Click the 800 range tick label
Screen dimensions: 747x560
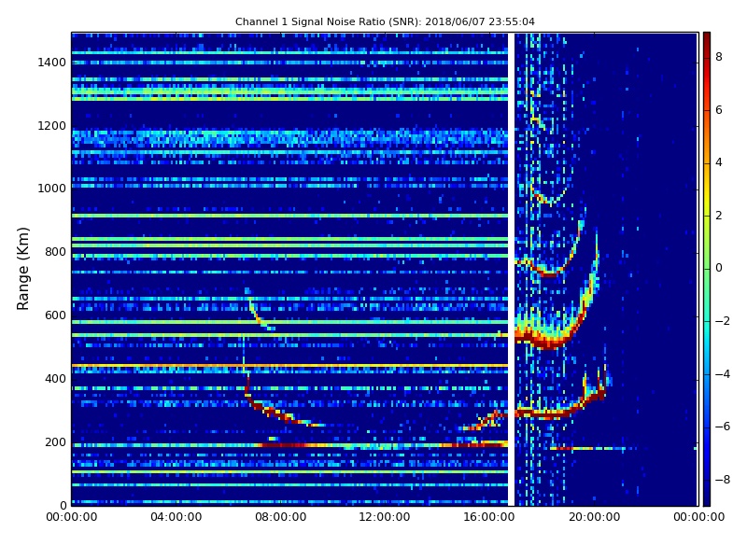point(55,252)
